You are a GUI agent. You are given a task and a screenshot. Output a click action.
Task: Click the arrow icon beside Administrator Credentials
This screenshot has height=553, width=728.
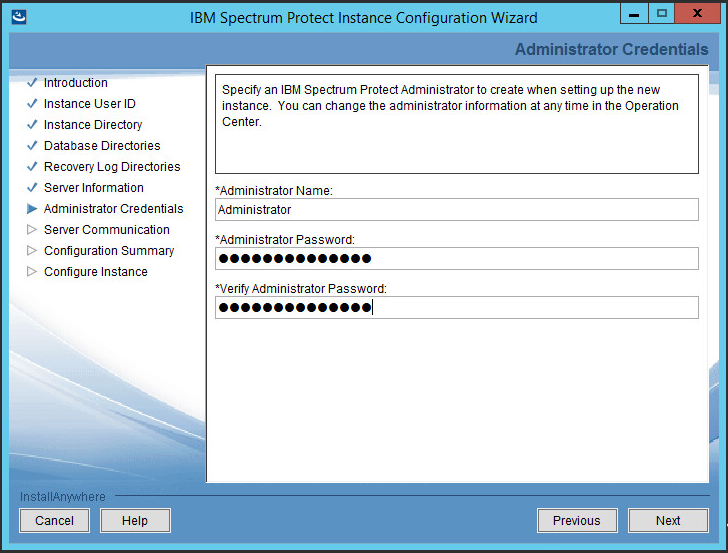[32, 209]
